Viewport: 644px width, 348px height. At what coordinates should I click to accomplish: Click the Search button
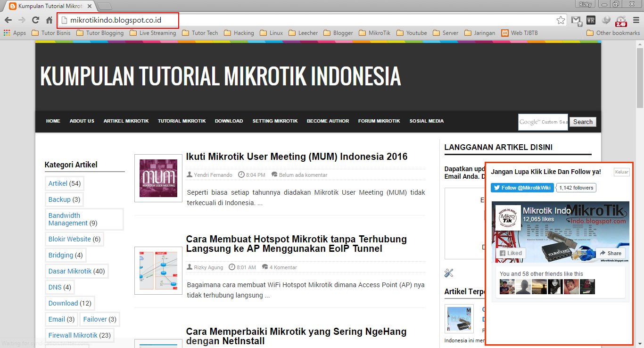(x=583, y=122)
